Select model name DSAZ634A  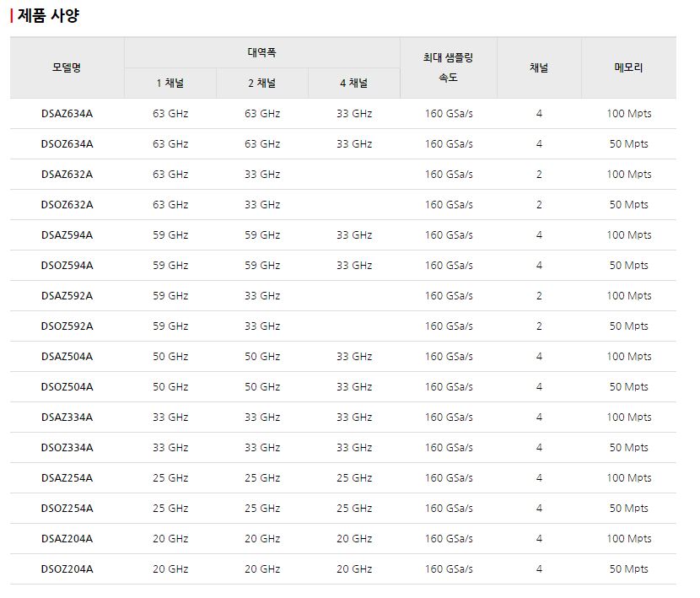pyautogui.click(x=67, y=113)
